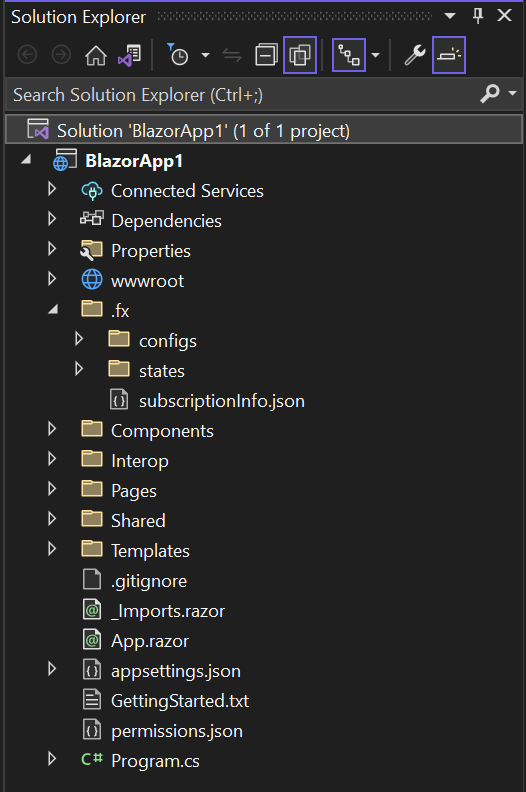Select the Shared folder
This screenshot has height=792, width=526.
[138, 521]
